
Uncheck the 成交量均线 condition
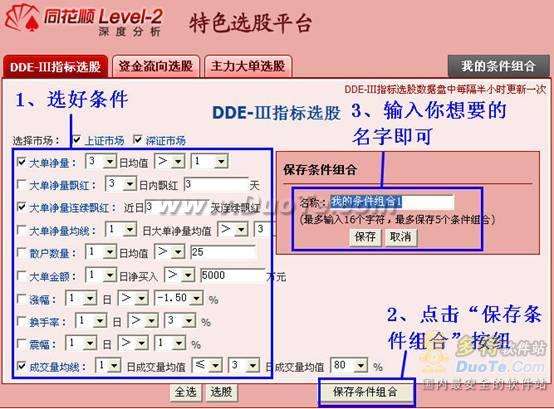22,366
